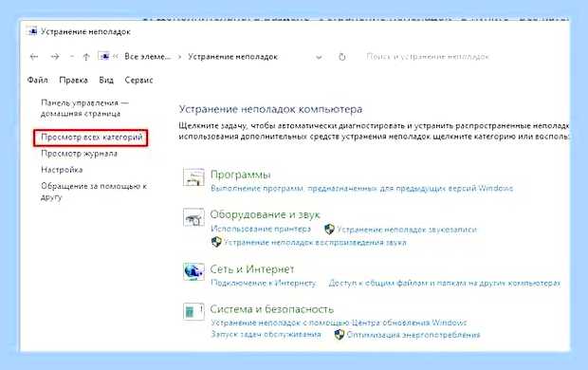Open Устранение неполадок звукозаписи
This screenshot has width=588, height=370.
tap(407, 230)
